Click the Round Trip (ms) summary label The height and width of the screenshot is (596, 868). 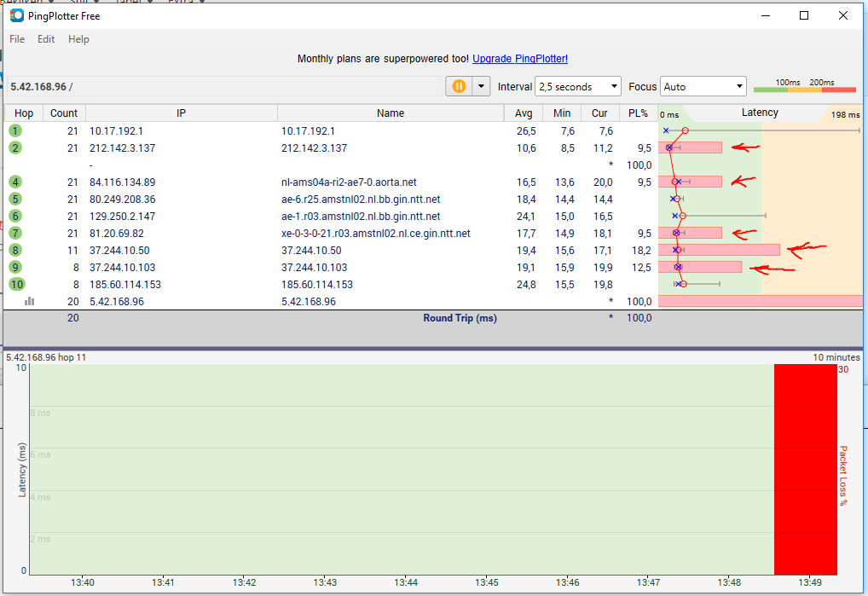(x=460, y=318)
